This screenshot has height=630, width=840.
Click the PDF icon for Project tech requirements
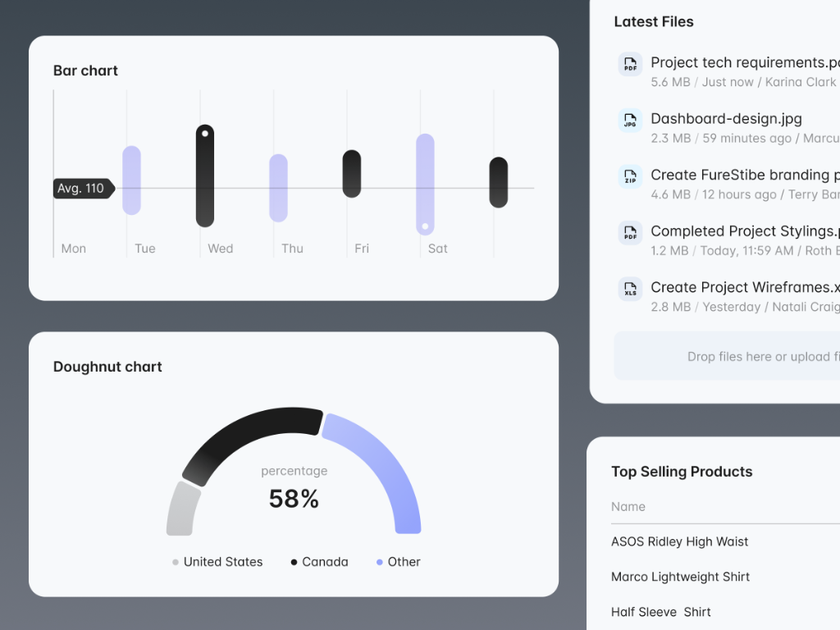click(x=630, y=64)
